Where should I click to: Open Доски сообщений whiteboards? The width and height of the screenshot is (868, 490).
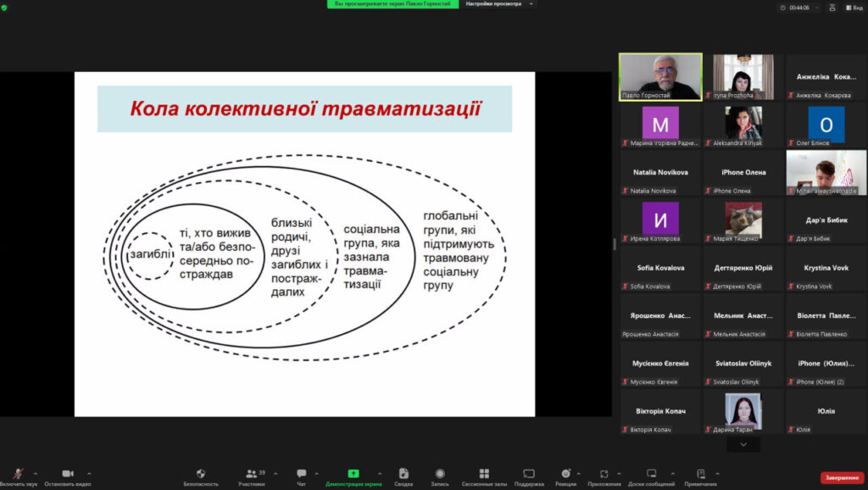pyautogui.click(x=652, y=476)
